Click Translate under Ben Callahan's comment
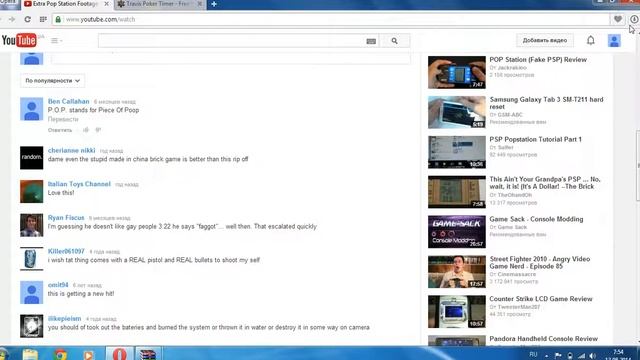Viewport: 640px width, 360px height. point(63,119)
